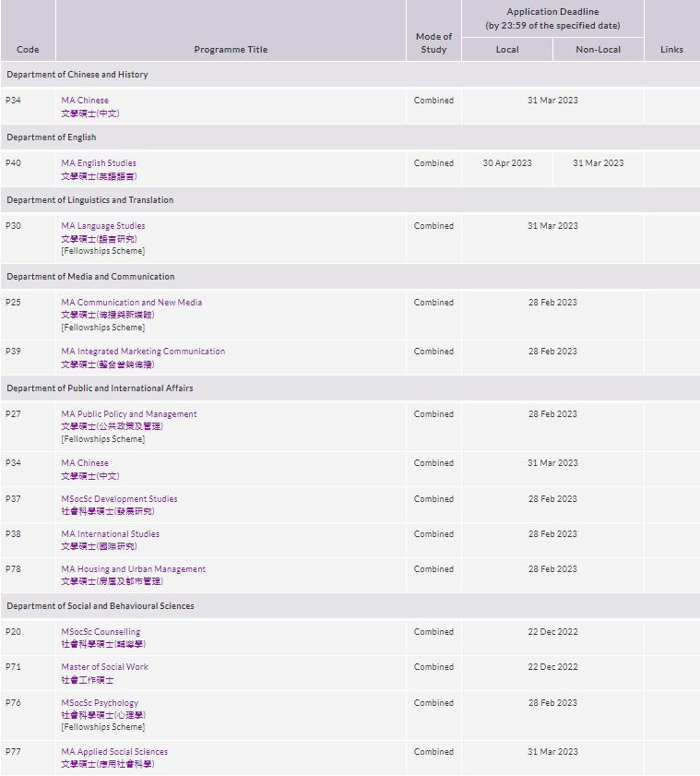Click the 30 Apr 2023 local deadline

coord(507,163)
